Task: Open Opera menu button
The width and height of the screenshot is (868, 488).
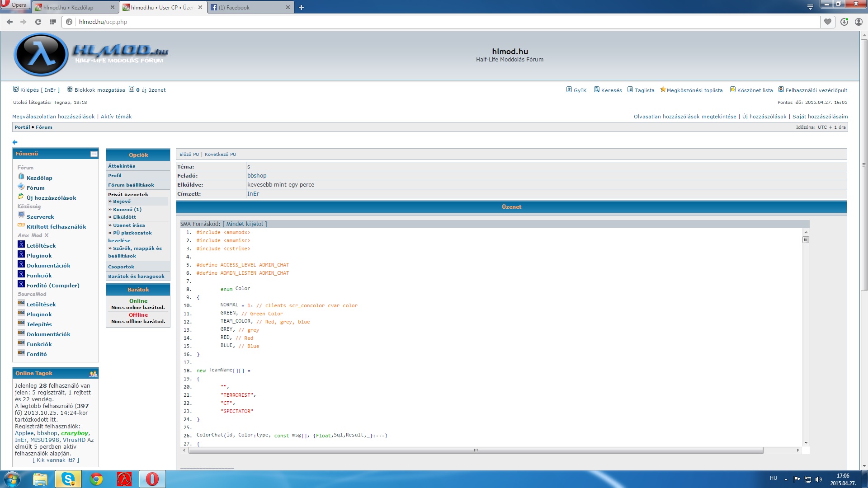Action: click(15, 5)
